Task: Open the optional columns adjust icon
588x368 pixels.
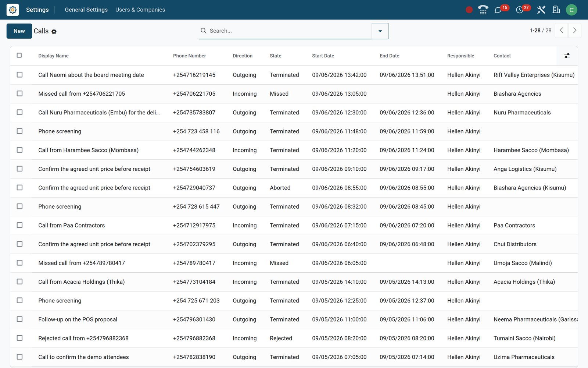Action: (x=567, y=56)
